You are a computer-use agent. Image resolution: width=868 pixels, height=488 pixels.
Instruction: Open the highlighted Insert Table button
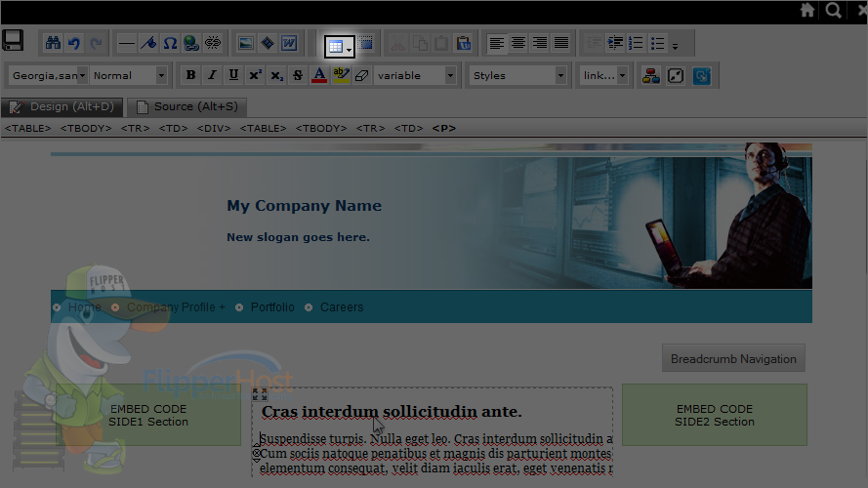click(x=340, y=47)
